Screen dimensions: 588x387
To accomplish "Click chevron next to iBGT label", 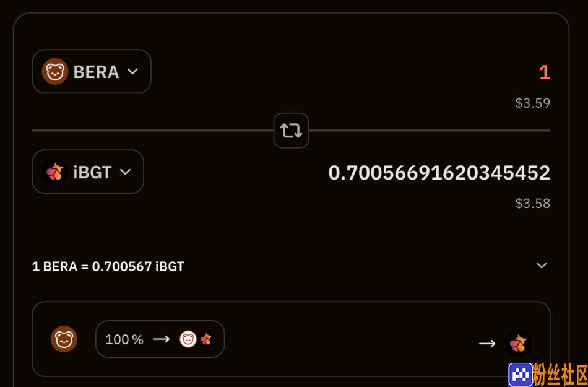I will [125, 172].
